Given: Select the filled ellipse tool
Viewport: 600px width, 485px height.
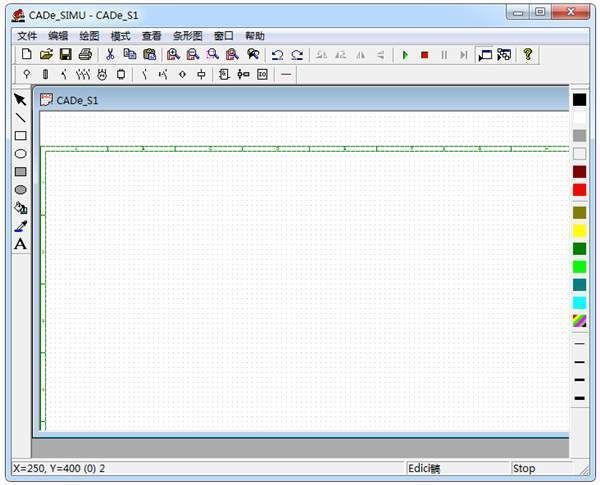Looking at the screenshot, I should click(20, 189).
